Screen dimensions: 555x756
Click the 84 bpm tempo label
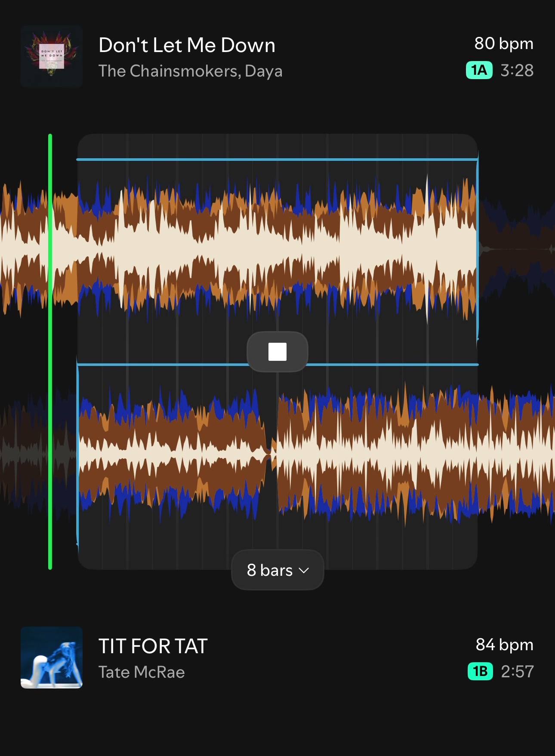click(505, 645)
